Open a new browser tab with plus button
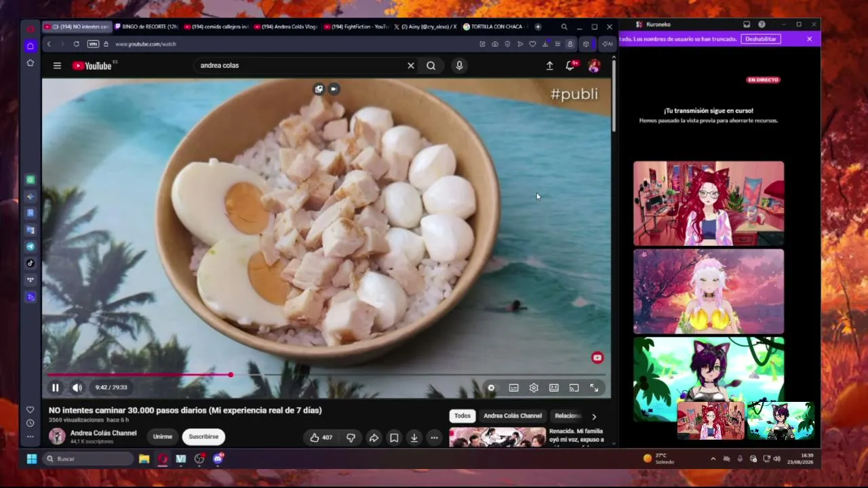This screenshot has width=868, height=488. [538, 27]
